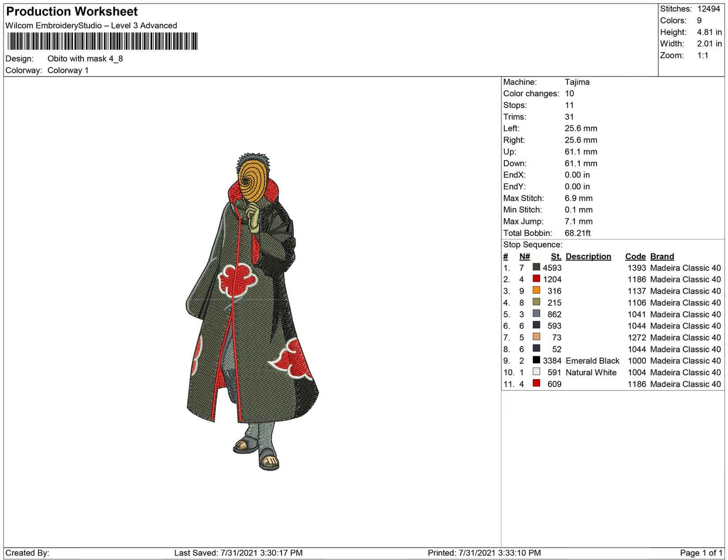Click the red swatch in stop row 2
Image resolution: width=728 pixels, height=560 pixels.
537,279
